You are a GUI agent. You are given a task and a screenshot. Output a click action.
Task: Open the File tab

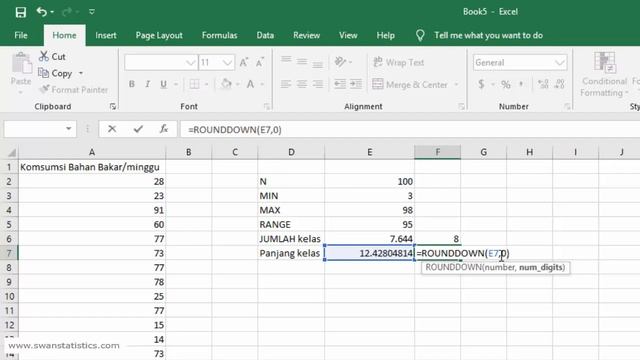coord(21,36)
